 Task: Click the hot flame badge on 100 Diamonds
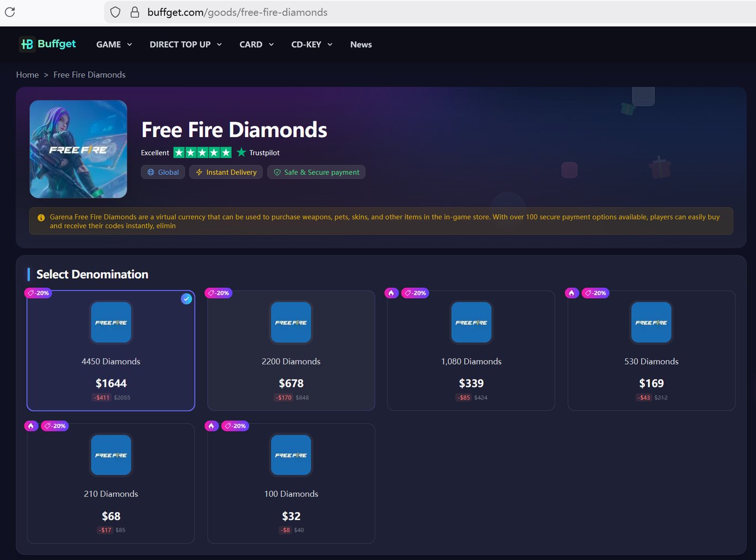coord(211,426)
